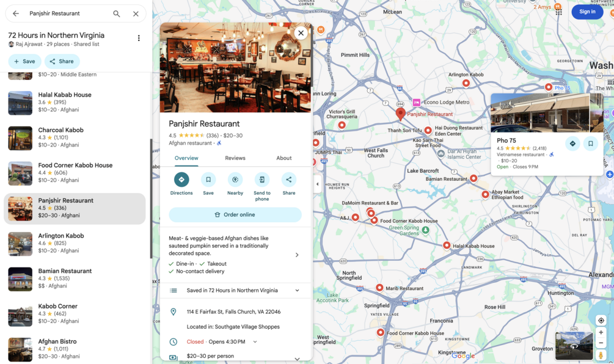The width and height of the screenshot is (614, 364).
Task: Click Dar Al-Hijrah Islamic Center marker
Action: pyautogui.click(x=441, y=153)
